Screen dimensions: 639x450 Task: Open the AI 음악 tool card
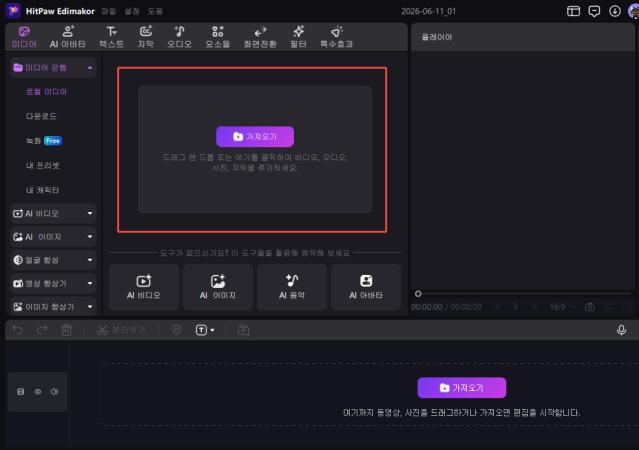pyautogui.click(x=292, y=287)
